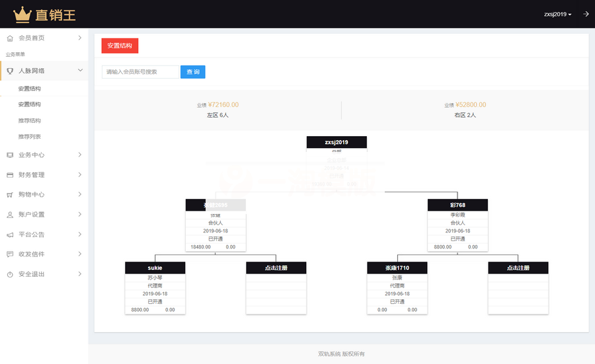
Task: Click the shopping cart icon for 购物中心
Action: coord(10,195)
